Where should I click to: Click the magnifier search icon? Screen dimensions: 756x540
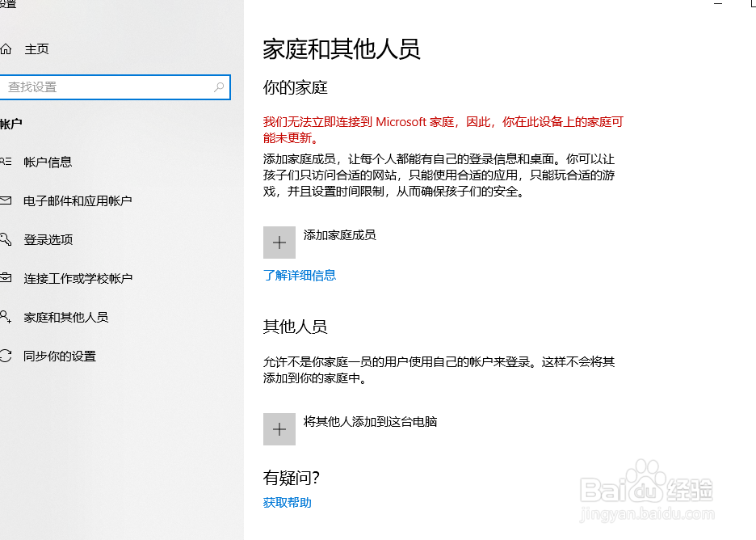[x=219, y=86]
